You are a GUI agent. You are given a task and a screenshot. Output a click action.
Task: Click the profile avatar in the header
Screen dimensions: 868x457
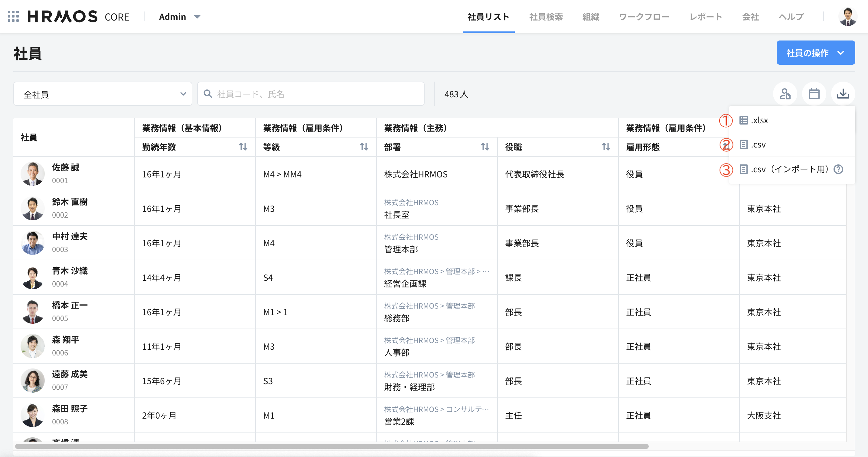(848, 16)
